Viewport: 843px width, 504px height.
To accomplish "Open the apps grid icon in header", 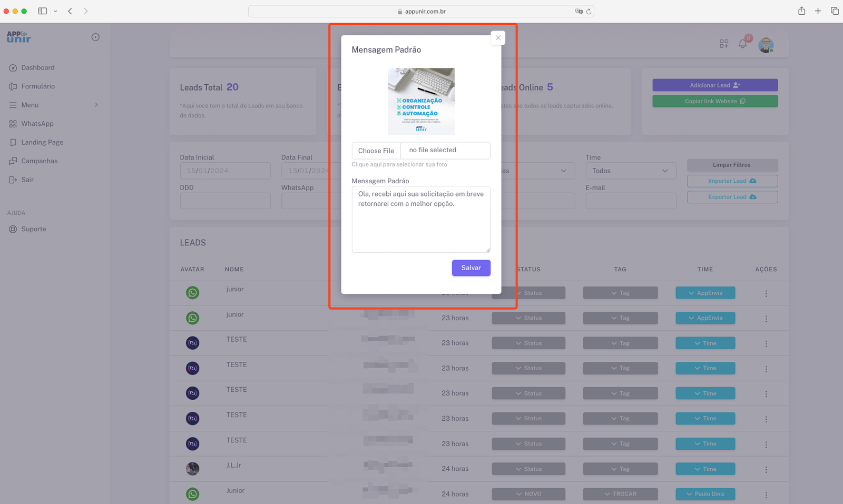I will pyautogui.click(x=724, y=44).
